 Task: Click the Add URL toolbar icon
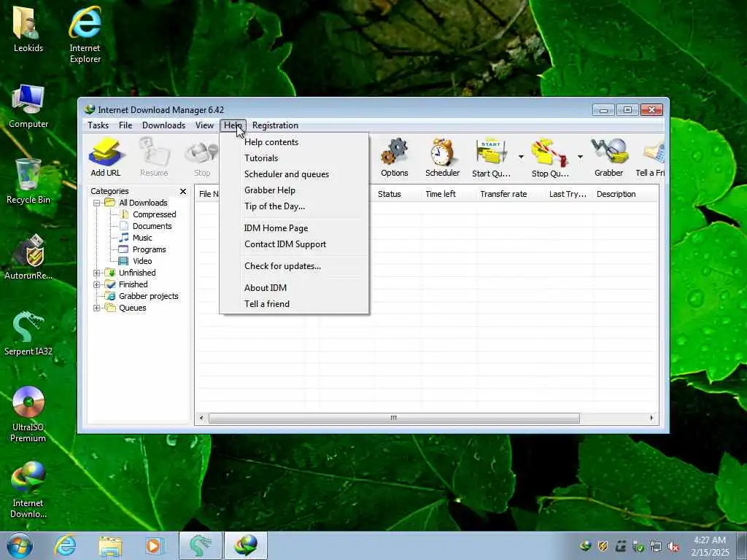tap(106, 157)
